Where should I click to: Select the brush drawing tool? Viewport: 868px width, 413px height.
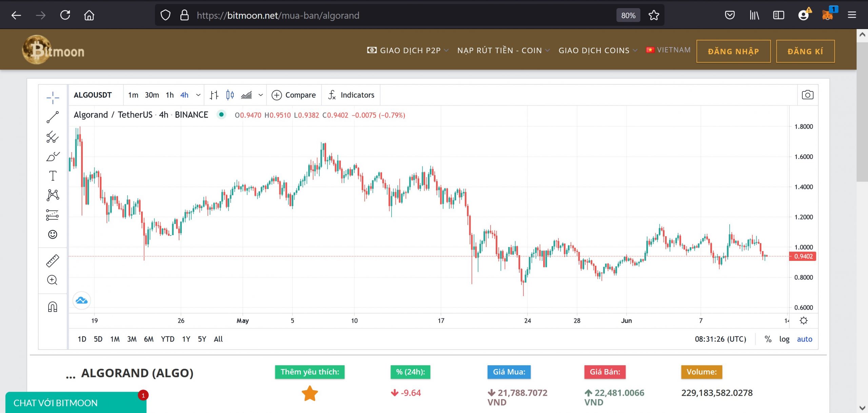pos(53,157)
